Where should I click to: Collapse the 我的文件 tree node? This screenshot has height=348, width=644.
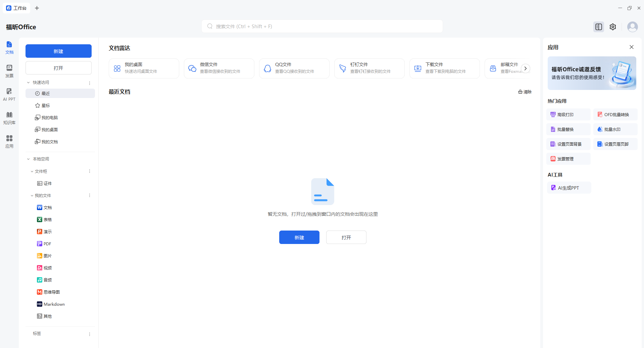point(32,196)
